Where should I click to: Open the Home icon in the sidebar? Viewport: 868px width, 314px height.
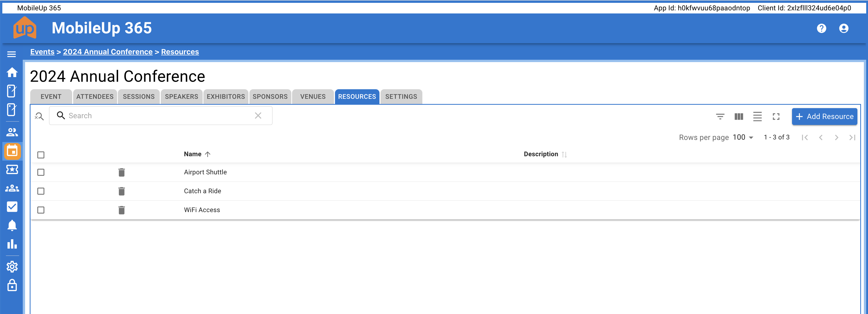(12, 72)
